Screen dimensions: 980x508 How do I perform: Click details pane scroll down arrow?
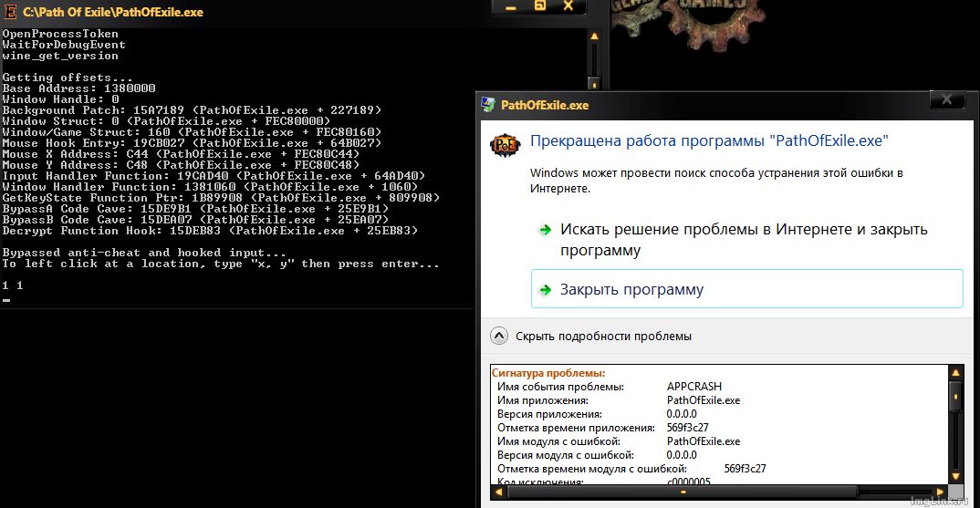(x=955, y=477)
